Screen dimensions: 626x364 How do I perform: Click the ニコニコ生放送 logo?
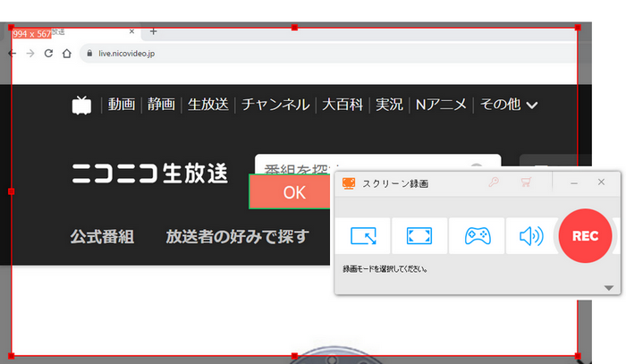click(x=149, y=174)
